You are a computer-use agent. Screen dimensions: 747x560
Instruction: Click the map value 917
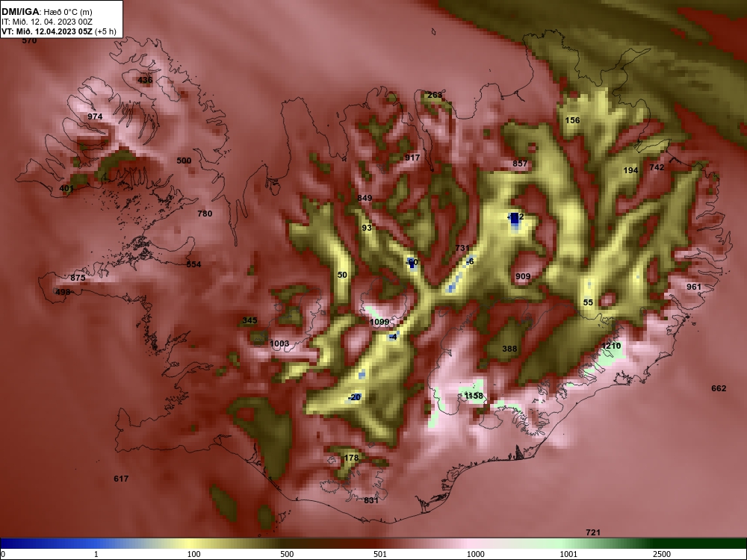click(x=412, y=158)
